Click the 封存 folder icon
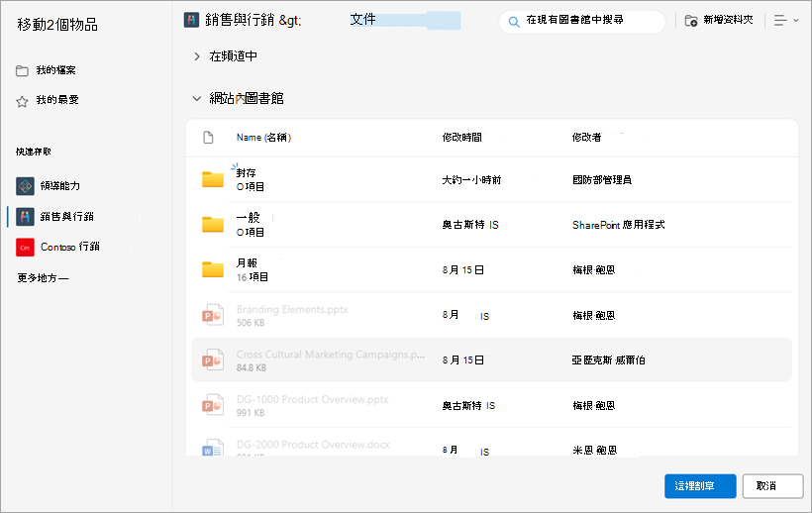 tap(212, 179)
